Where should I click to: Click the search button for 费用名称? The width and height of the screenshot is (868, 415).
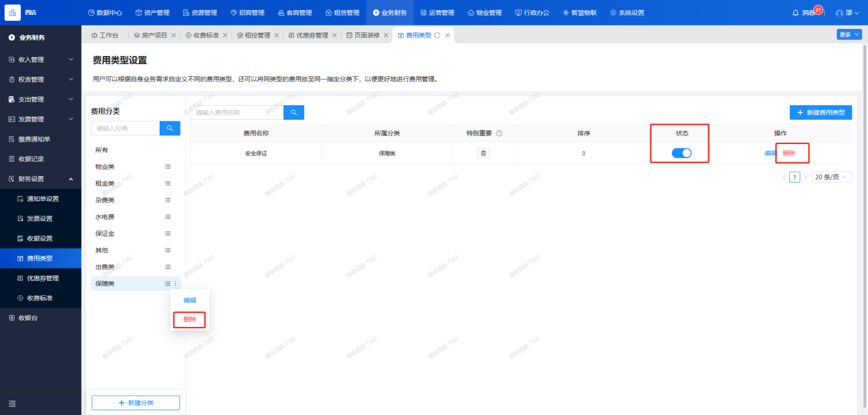(294, 112)
